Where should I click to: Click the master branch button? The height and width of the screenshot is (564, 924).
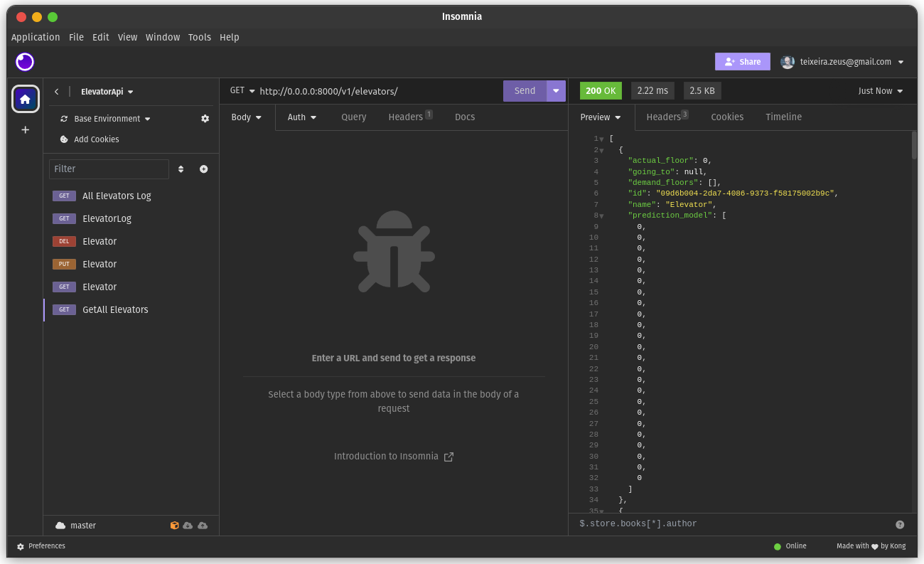[83, 526]
